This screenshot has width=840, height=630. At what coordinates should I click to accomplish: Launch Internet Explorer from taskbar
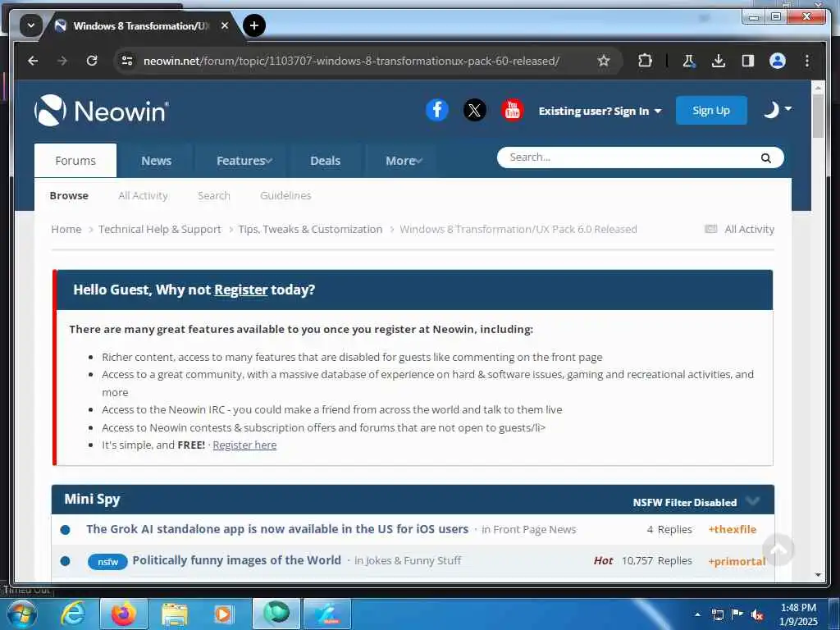click(72, 614)
